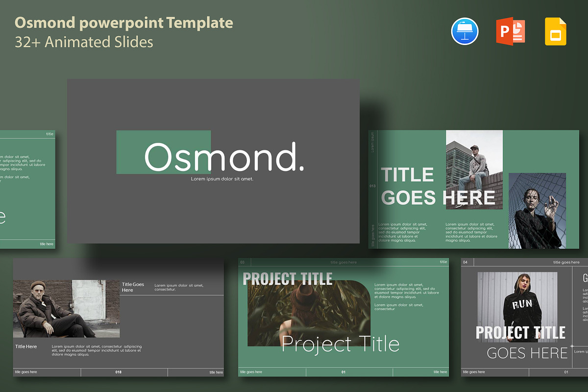The width and height of the screenshot is (588, 392).
Task: Click the thin 'GOES HERE' text on the bottom-right slide
Action: click(x=527, y=353)
